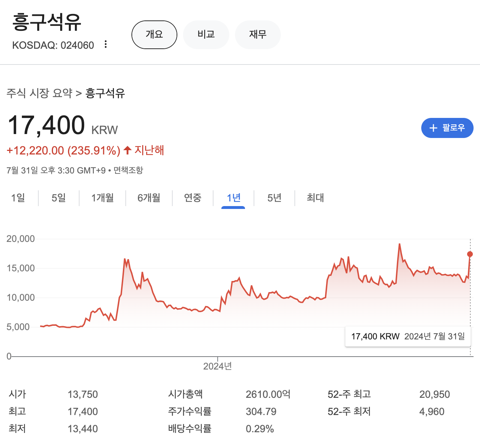480x448 pixels.
Task: Click the +12,220.00 (235.91%) change text
Action: click(64, 151)
